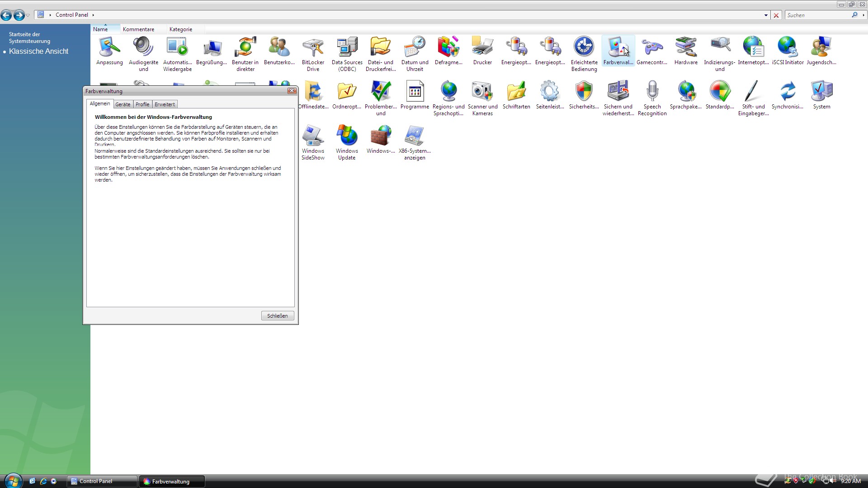Switch to the Erweitert tab
The height and width of the screenshot is (488, 868).
(x=165, y=104)
